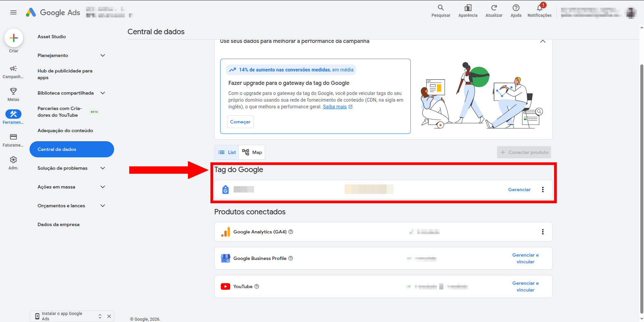Open the Campanhas megaphone section
Screen dimensions: 644x322
(13, 72)
